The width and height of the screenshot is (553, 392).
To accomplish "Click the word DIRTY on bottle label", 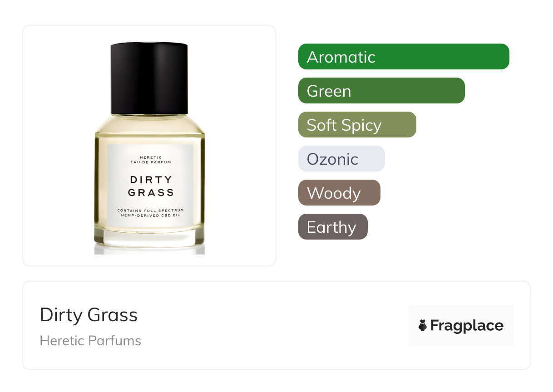I will [x=151, y=180].
